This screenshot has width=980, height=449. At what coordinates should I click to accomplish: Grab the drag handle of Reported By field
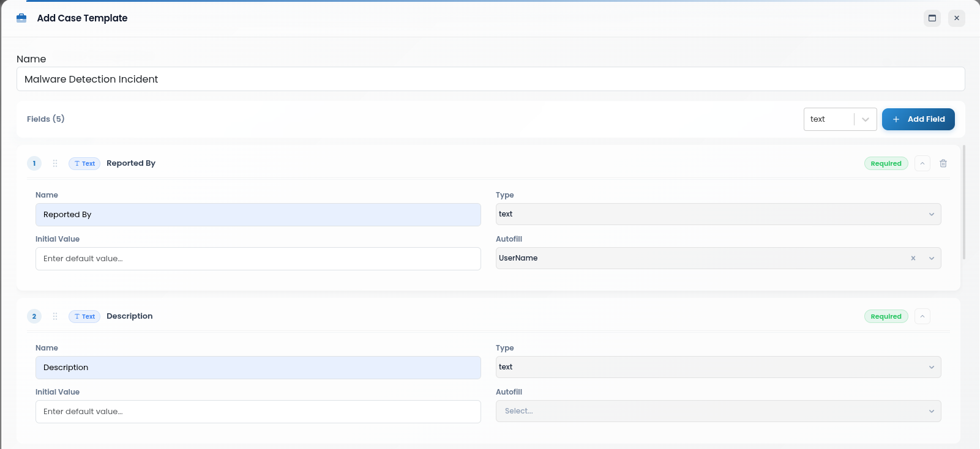[55, 163]
